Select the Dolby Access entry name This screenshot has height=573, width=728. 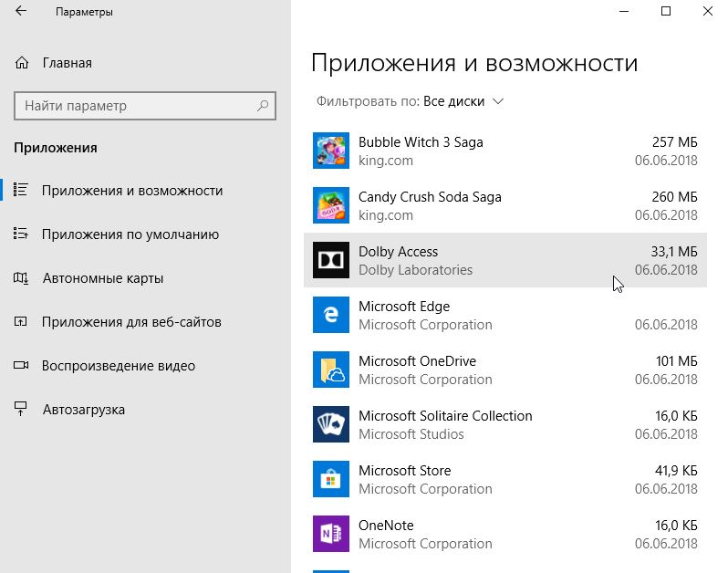click(x=398, y=252)
